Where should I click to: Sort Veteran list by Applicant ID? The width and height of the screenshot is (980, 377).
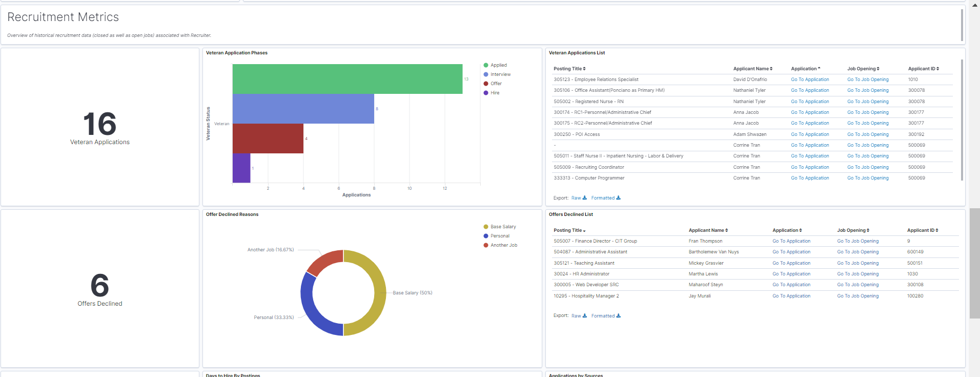923,69
